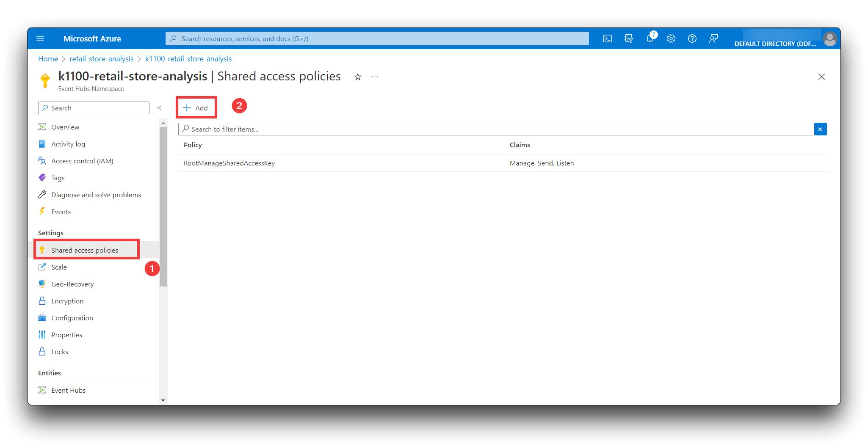This screenshot has height=446, width=868.
Task: Open k1100-retail-store-analysis breadcrumb link
Action: tap(188, 59)
